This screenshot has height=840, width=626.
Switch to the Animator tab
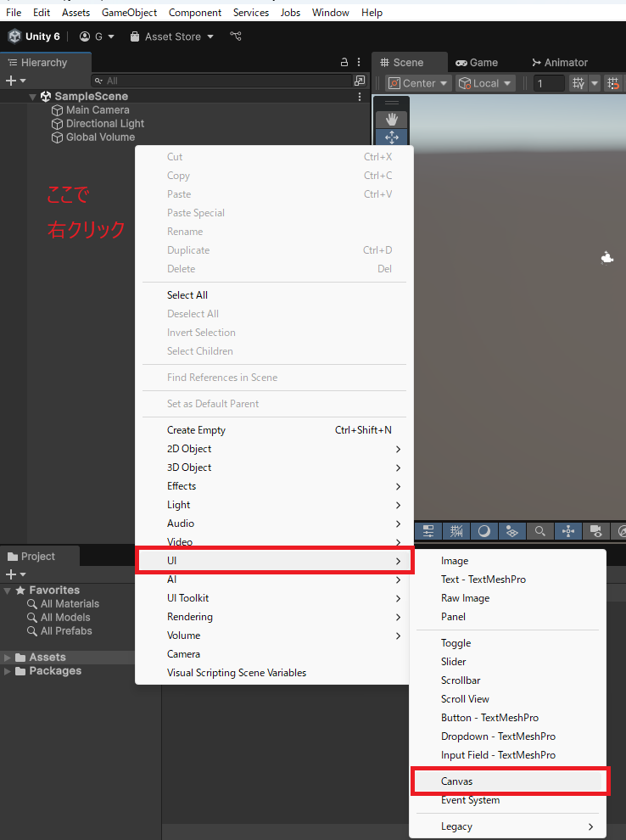coord(560,63)
